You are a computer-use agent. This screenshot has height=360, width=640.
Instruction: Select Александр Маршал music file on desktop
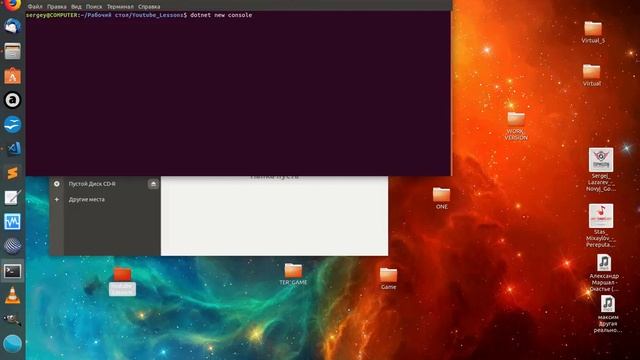tap(604, 273)
